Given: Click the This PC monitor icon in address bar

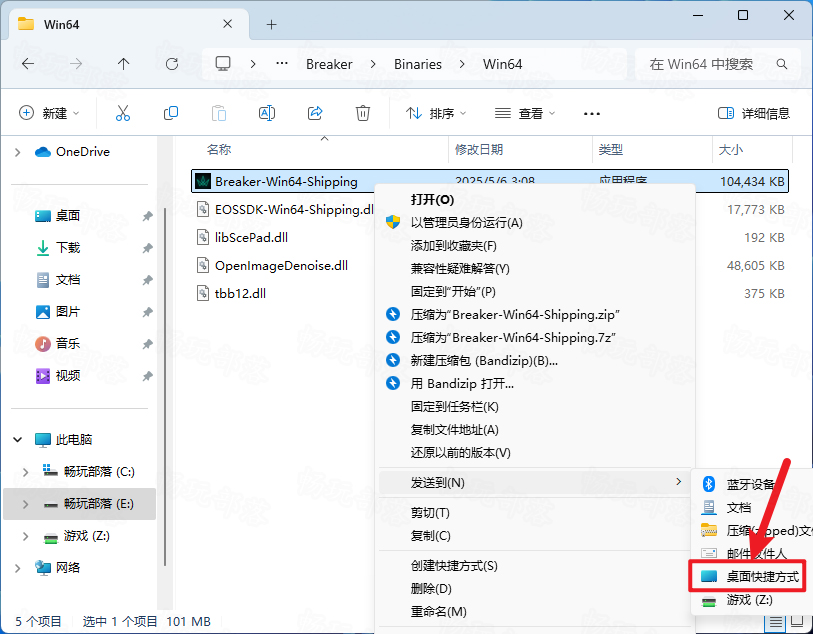Looking at the screenshot, I should tap(223, 64).
